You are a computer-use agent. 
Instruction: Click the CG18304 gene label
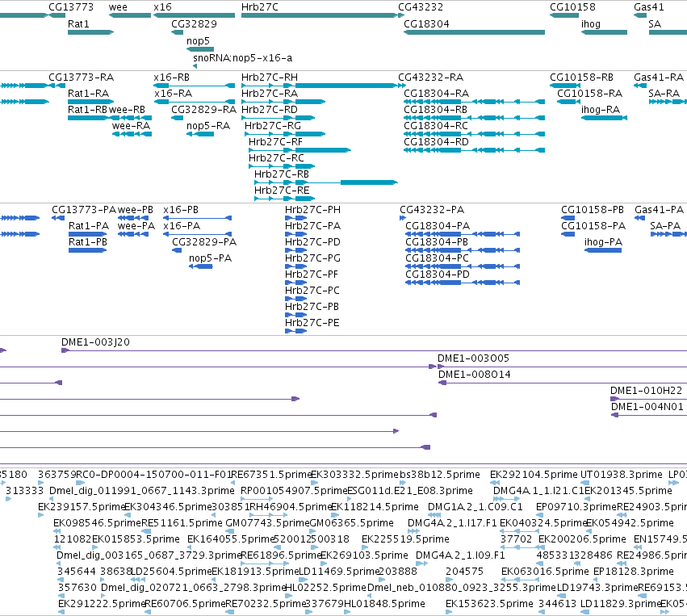coord(426,24)
